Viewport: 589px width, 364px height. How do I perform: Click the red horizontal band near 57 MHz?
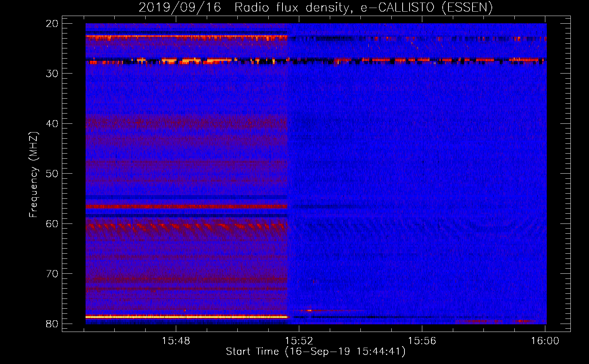tap(186, 206)
